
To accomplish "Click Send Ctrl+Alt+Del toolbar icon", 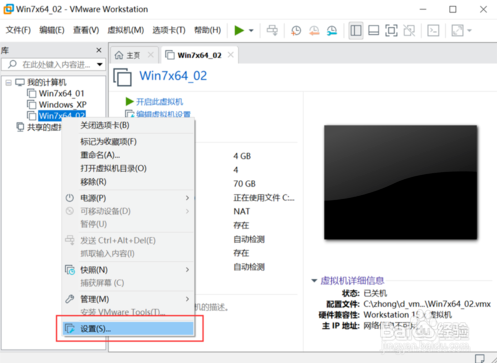I will pos(272,30).
